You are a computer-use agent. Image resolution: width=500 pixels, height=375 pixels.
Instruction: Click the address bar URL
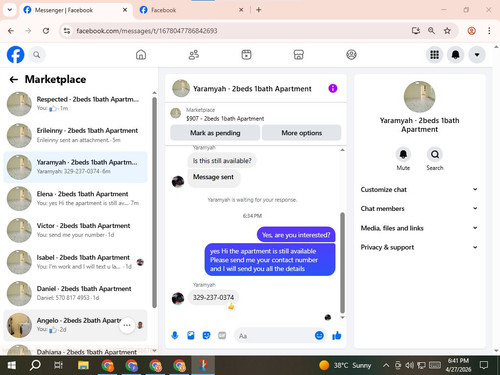tap(147, 31)
